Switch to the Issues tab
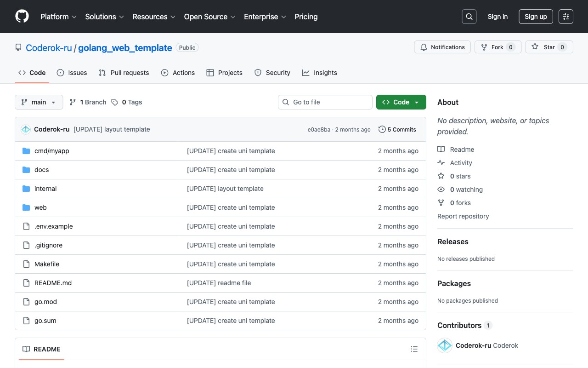This screenshot has height=368, width=588. click(72, 73)
